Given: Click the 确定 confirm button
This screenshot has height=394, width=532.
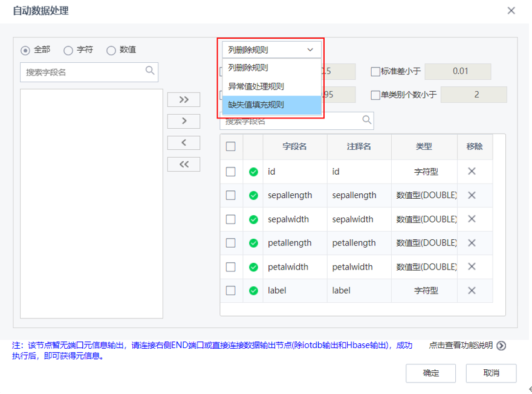Looking at the screenshot, I should pyautogui.click(x=430, y=373).
